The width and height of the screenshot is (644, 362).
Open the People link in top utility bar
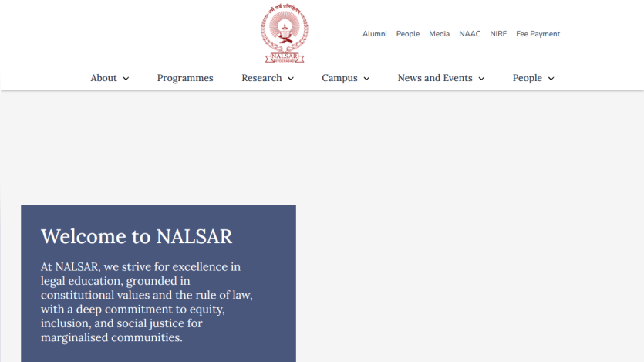click(x=407, y=34)
